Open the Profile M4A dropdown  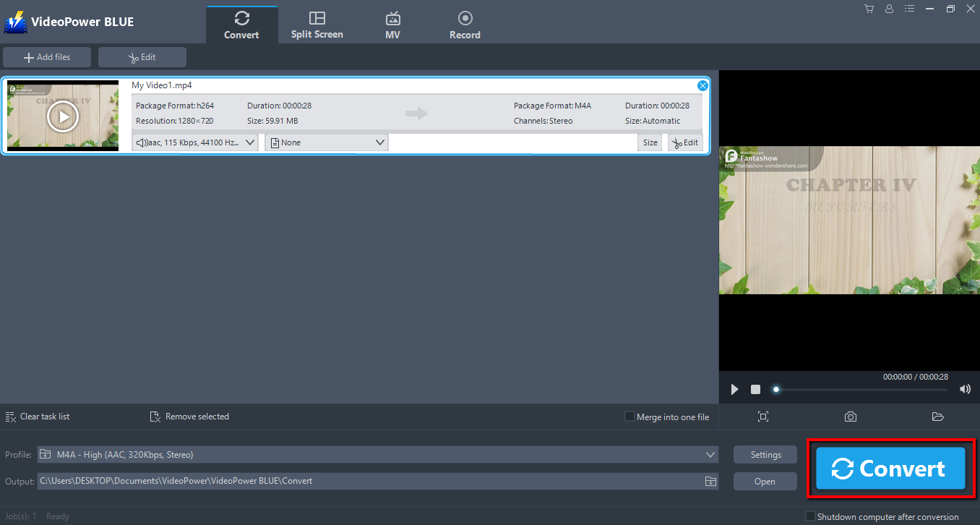click(378, 455)
